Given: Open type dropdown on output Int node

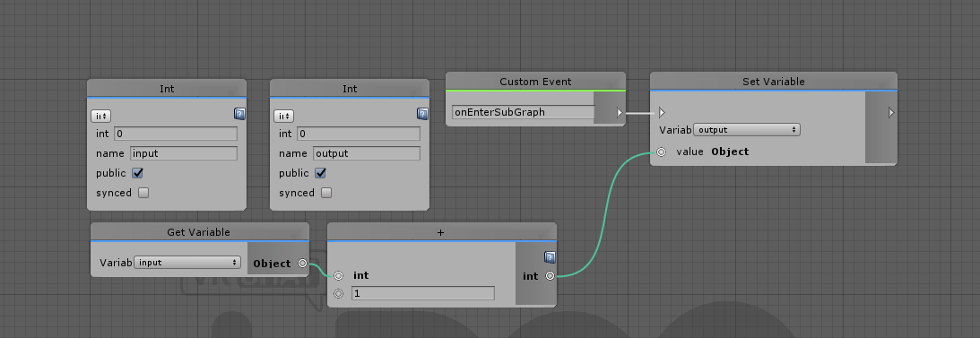Looking at the screenshot, I should click(283, 116).
